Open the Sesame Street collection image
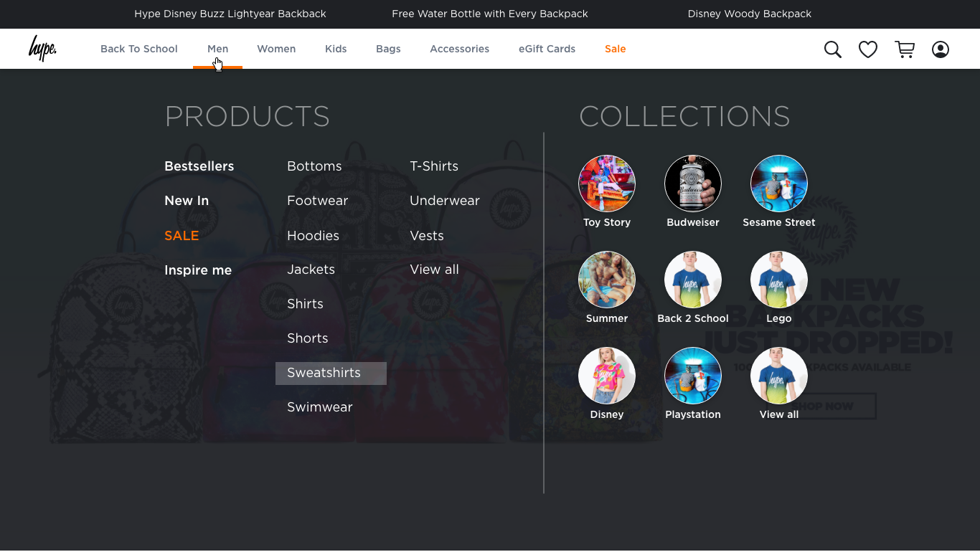The image size is (980, 552). (x=779, y=184)
